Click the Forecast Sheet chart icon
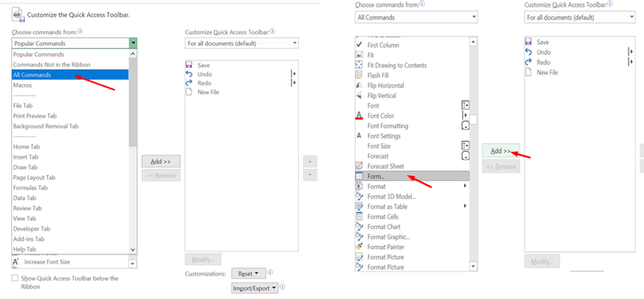 pyautogui.click(x=359, y=166)
